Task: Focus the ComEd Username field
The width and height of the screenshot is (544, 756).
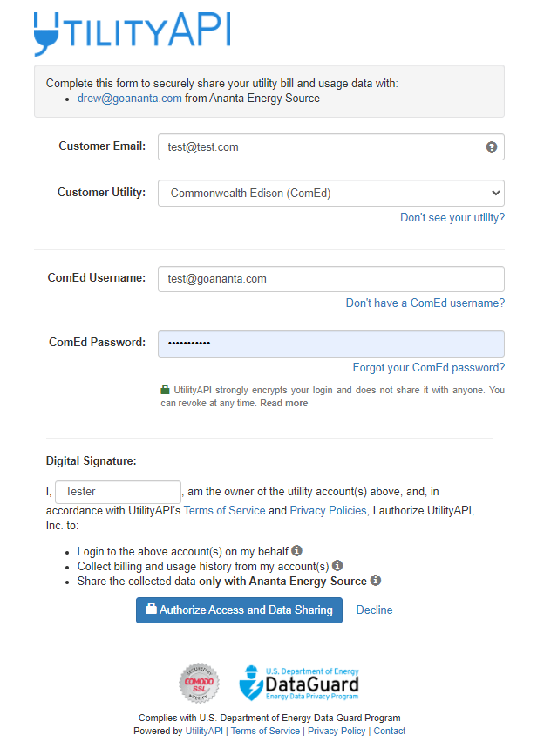Action: [x=331, y=279]
